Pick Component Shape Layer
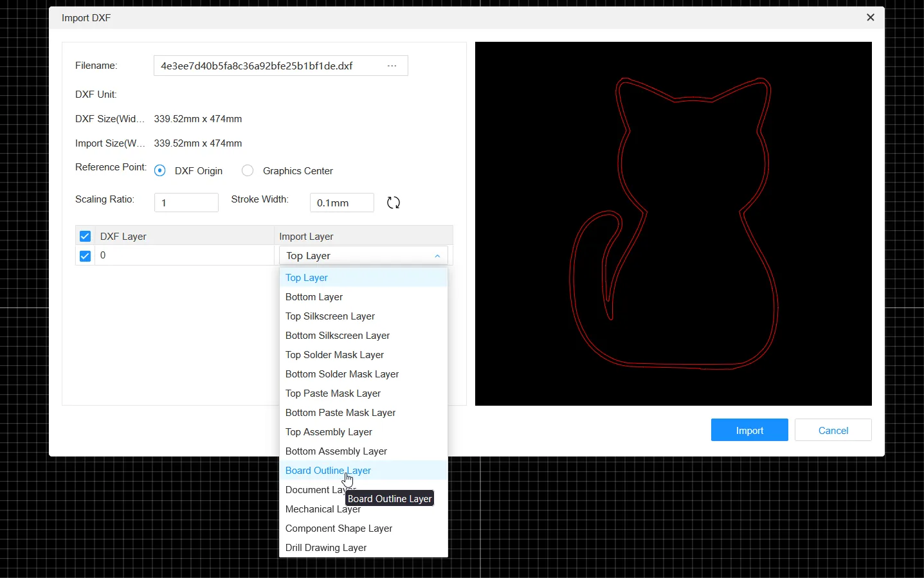 pos(364,528)
